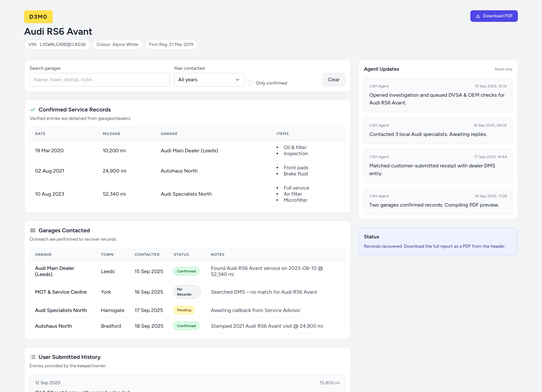Select All years in the year filter

coord(209,80)
